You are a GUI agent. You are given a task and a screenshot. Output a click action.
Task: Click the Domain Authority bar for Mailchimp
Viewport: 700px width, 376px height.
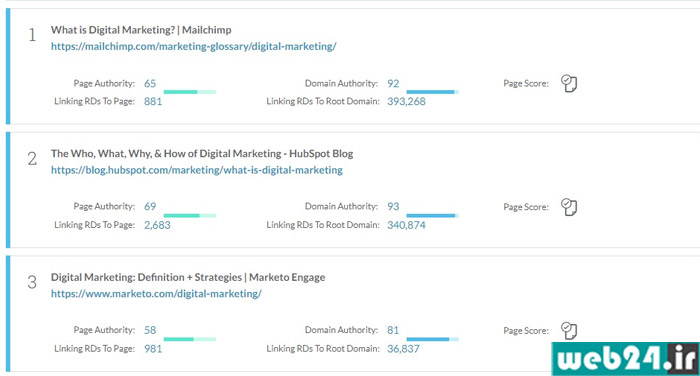[x=433, y=92]
